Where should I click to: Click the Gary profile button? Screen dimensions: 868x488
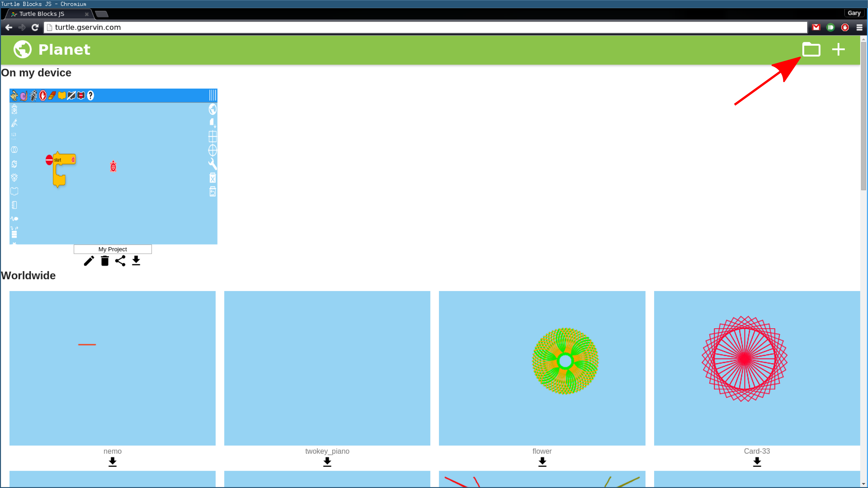[854, 13]
